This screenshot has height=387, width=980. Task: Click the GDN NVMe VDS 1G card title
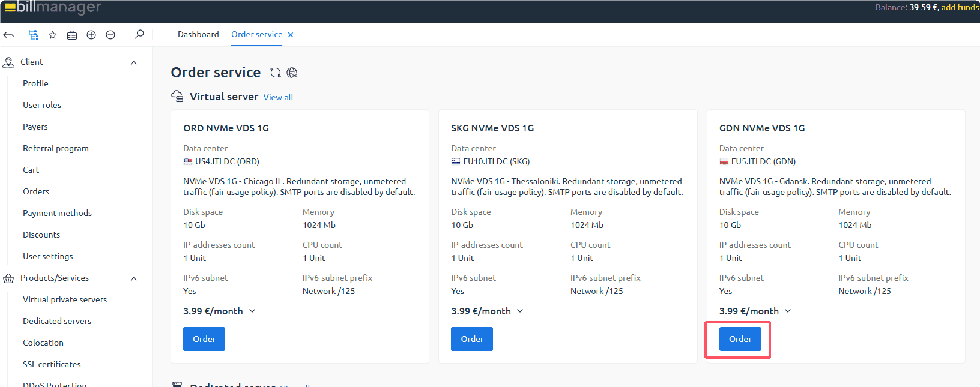coord(762,128)
